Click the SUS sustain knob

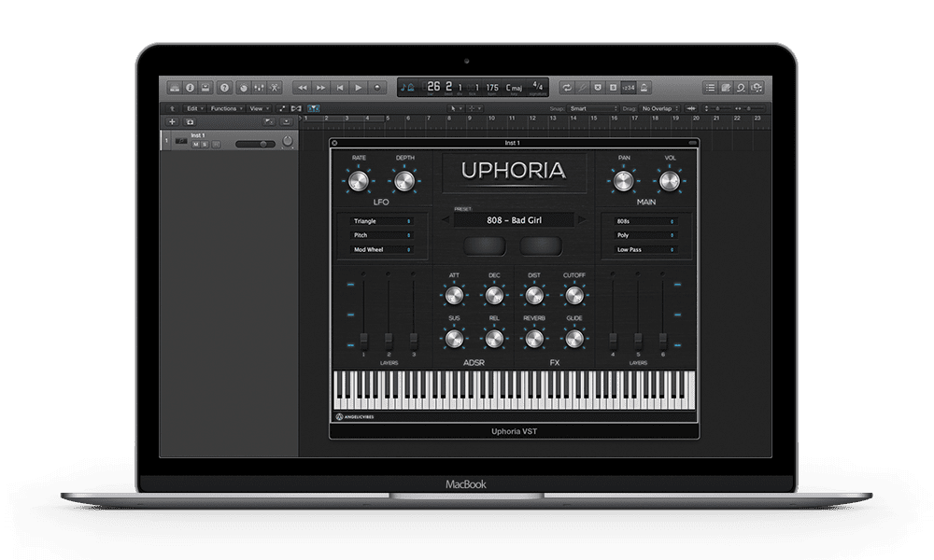(x=454, y=339)
